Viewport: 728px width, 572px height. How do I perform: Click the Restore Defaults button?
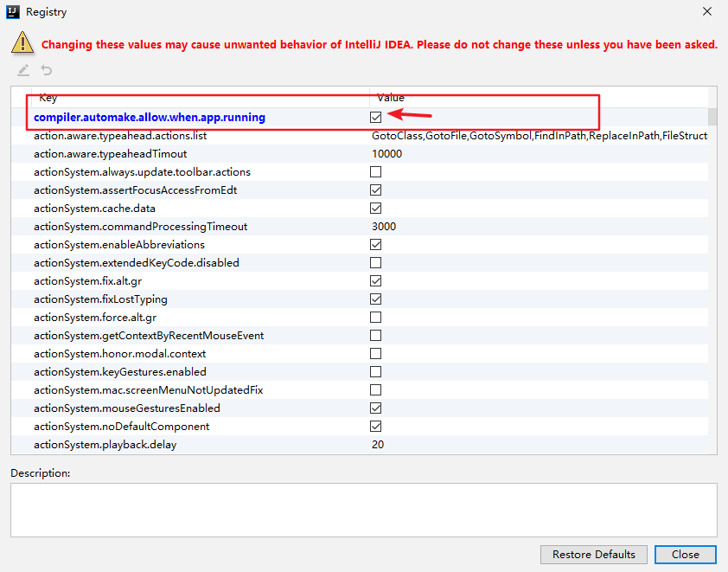(593, 555)
